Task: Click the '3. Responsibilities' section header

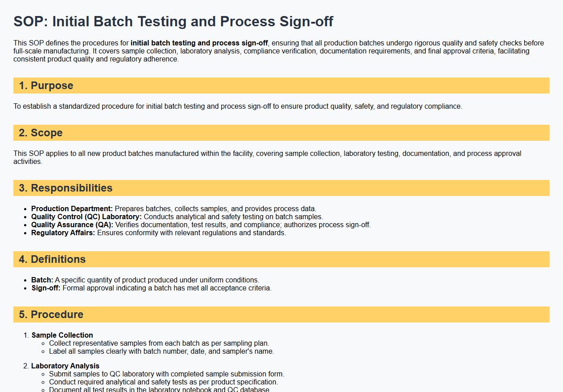Action: click(66, 188)
